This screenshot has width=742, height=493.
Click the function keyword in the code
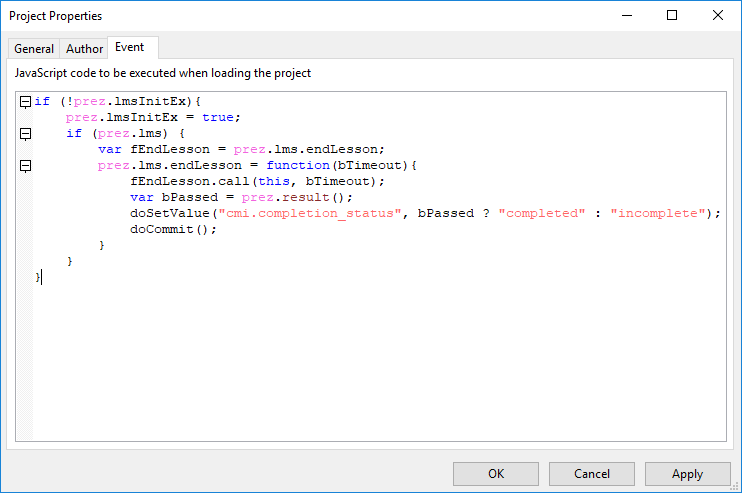pos(298,166)
